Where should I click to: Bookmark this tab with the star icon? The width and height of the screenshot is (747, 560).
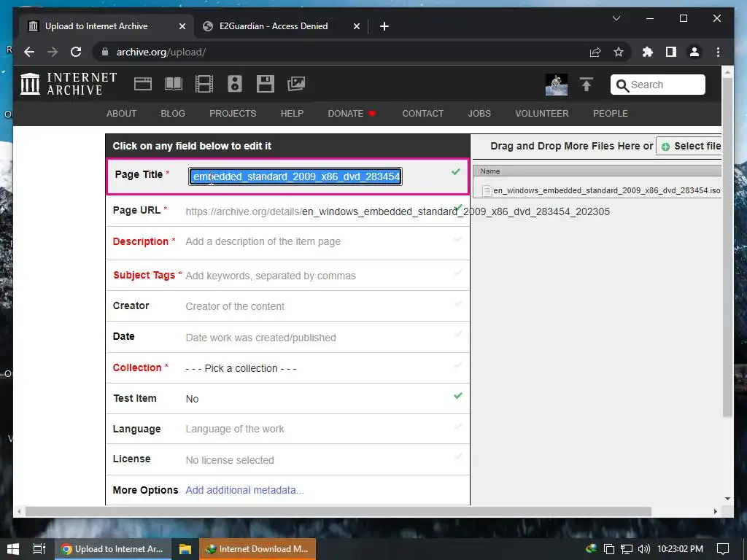619,52
